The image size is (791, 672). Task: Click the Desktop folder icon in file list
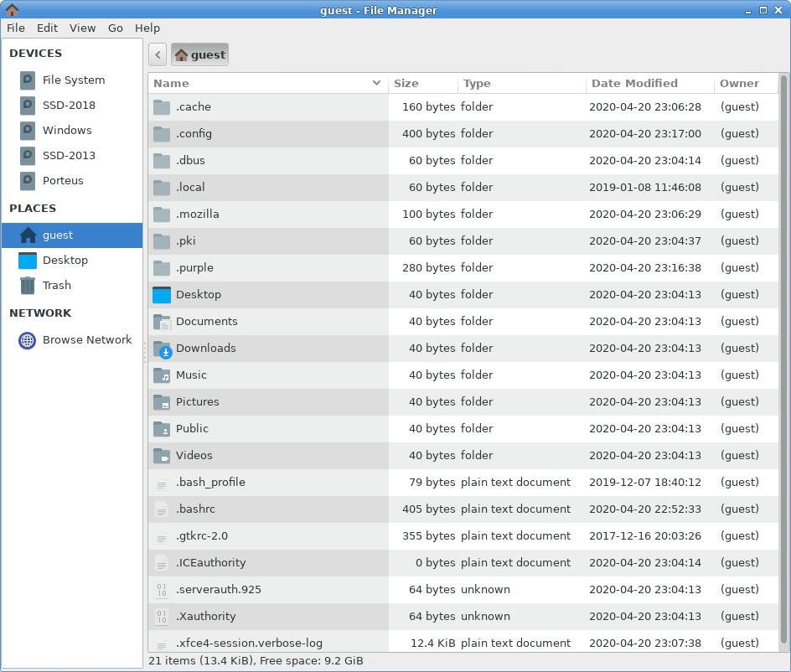click(162, 295)
